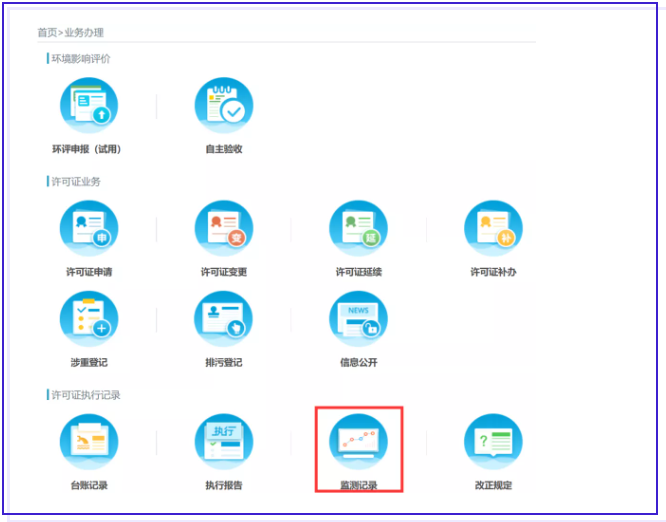Screen dimensions: 666x522
Task: Go to 首页 in the breadcrumb
Action: [x=47, y=33]
